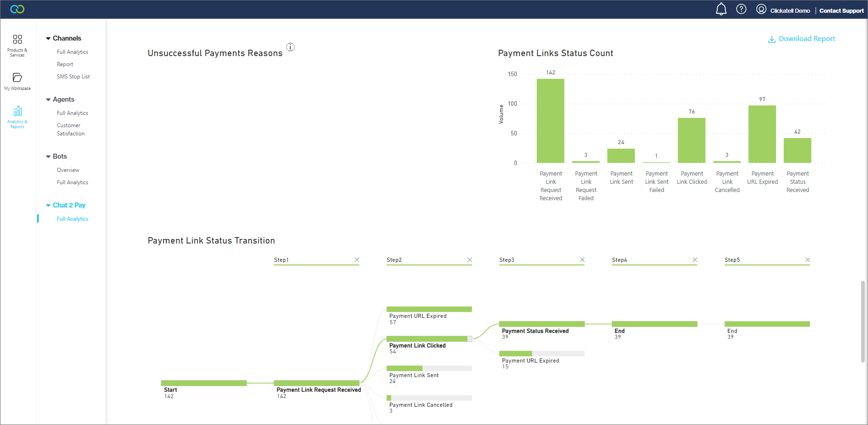Click the vertical page scrollbar
This screenshot has width=868, height=425.
click(863, 321)
